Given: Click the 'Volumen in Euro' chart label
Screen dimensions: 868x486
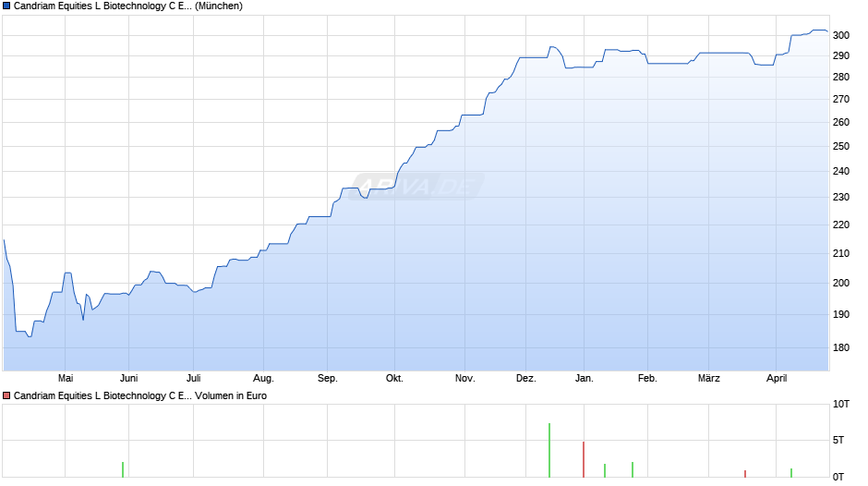Looking at the screenshot, I should [x=231, y=395].
